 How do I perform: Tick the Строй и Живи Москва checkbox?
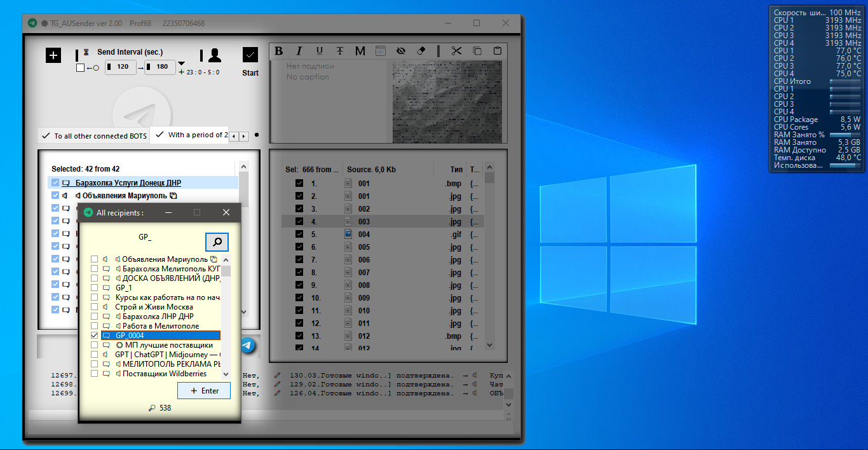click(x=95, y=306)
